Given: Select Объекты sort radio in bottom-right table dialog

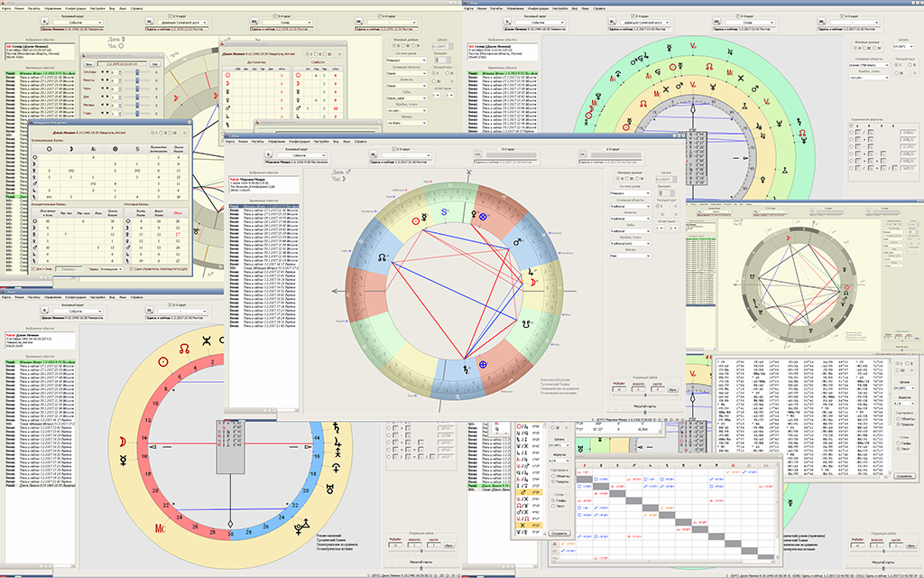Looking at the screenshot, I should pyautogui.click(x=898, y=419).
